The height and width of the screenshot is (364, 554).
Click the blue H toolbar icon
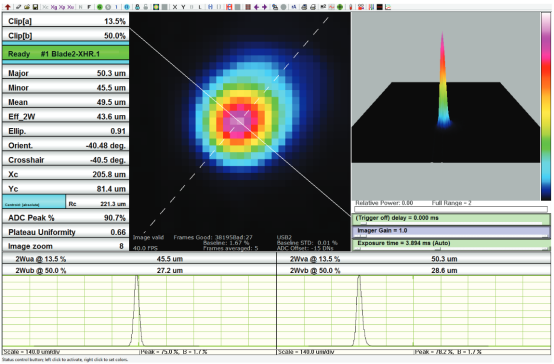pos(210,7)
